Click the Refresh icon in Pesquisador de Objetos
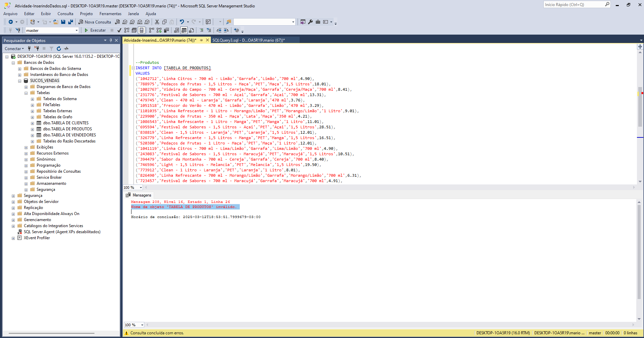 [x=59, y=48]
